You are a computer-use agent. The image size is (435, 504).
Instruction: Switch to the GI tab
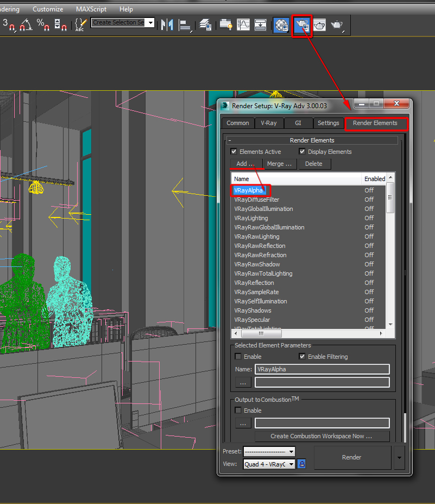pyautogui.click(x=298, y=123)
